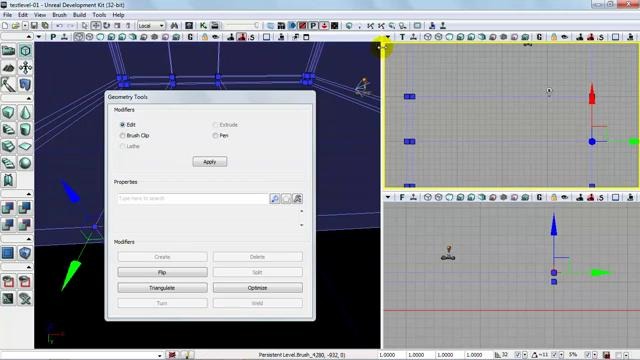Click the CSG Subtract icon
640x360 pixels.
pyautogui.click(x=25, y=208)
